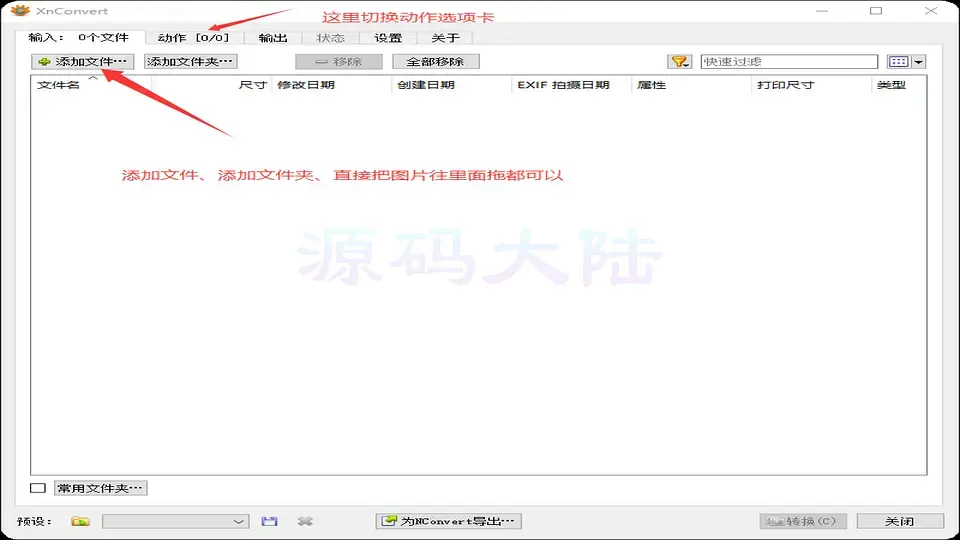The image size is (960, 540).
Task: Click the 移除 button
Action: coord(339,61)
